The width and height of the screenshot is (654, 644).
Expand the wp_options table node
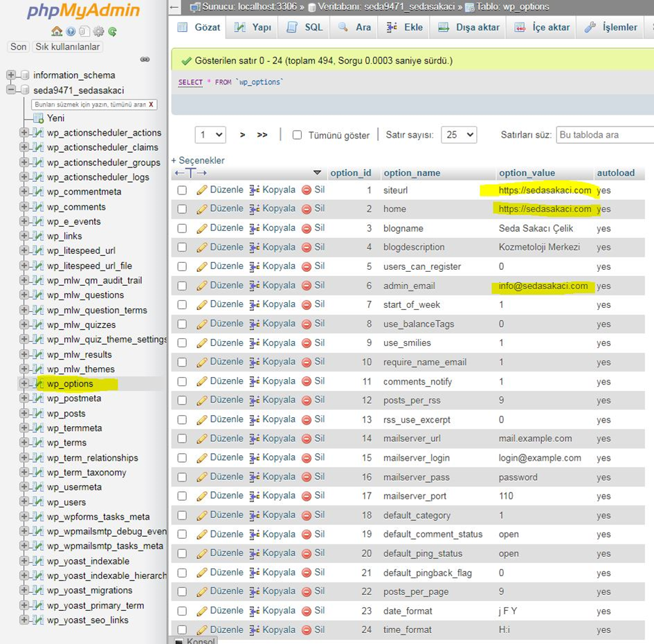click(x=24, y=383)
